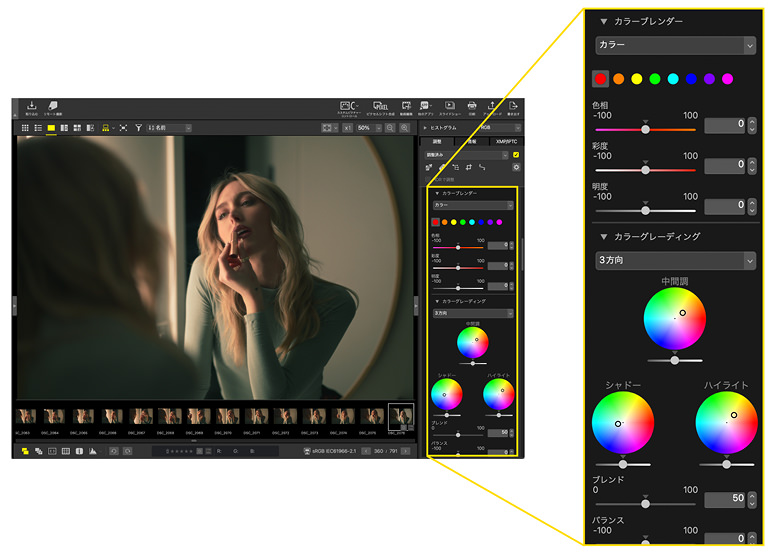772x556 pixels.
Task: Select the green swatch in the color blender
Action: [655, 78]
